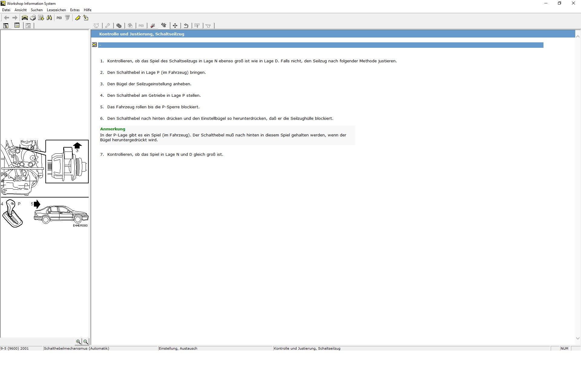Open search using the binoculars icon
Viewport: 581px width, 392px height.
click(49, 18)
